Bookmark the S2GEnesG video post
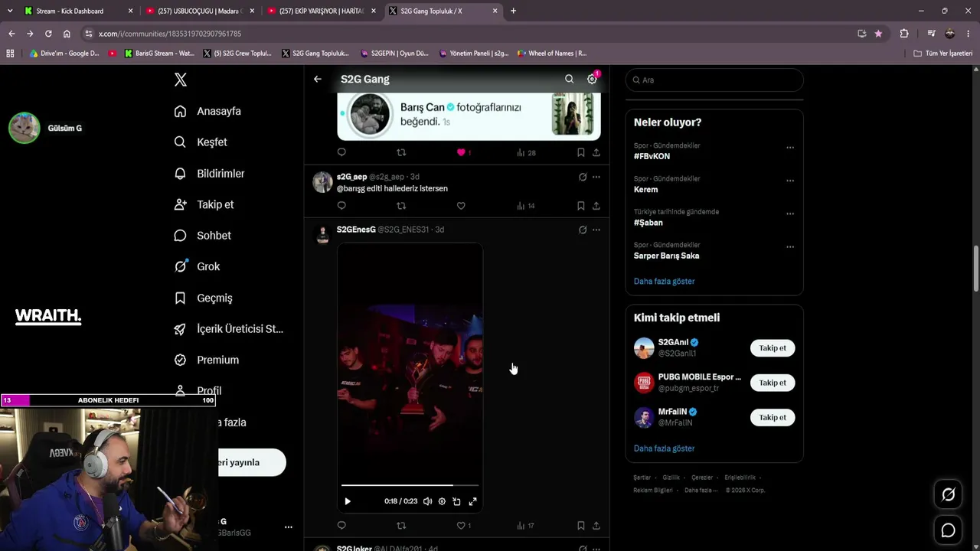The height and width of the screenshot is (551, 980). click(x=581, y=526)
